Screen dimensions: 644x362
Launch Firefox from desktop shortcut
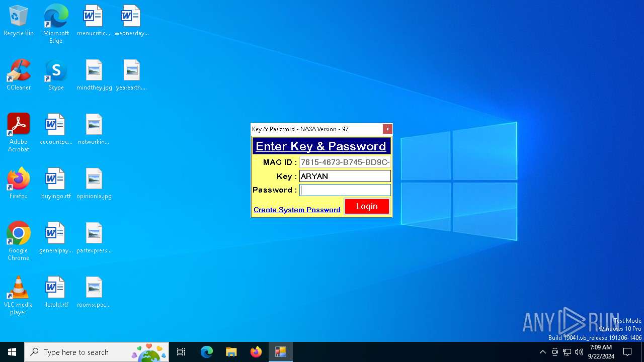[19, 184]
